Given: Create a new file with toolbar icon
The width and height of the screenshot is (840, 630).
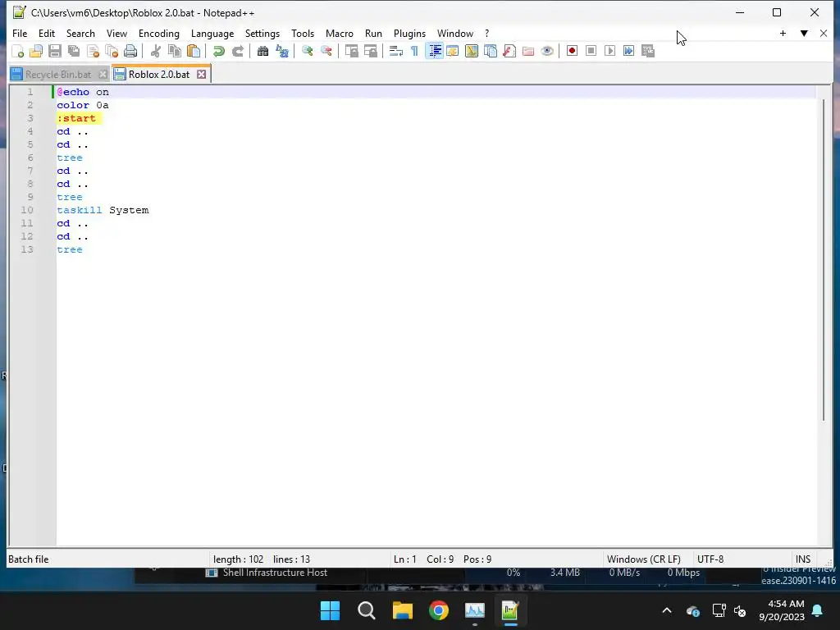Looking at the screenshot, I should tap(18, 51).
